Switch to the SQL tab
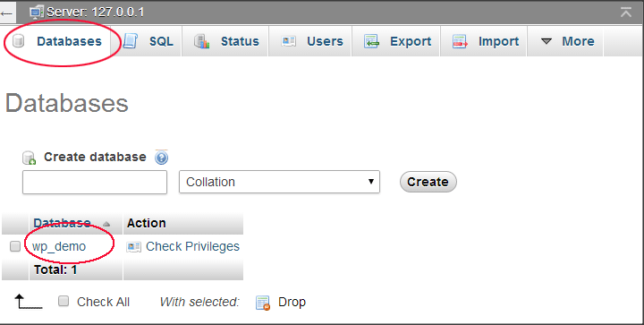This screenshot has height=325, width=644. click(x=147, y=41)
